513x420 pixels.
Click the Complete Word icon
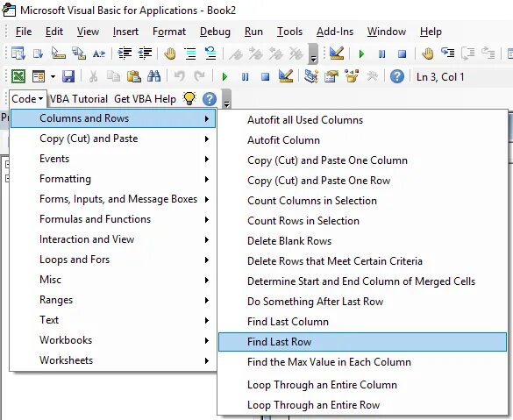(x=99, y=53)
